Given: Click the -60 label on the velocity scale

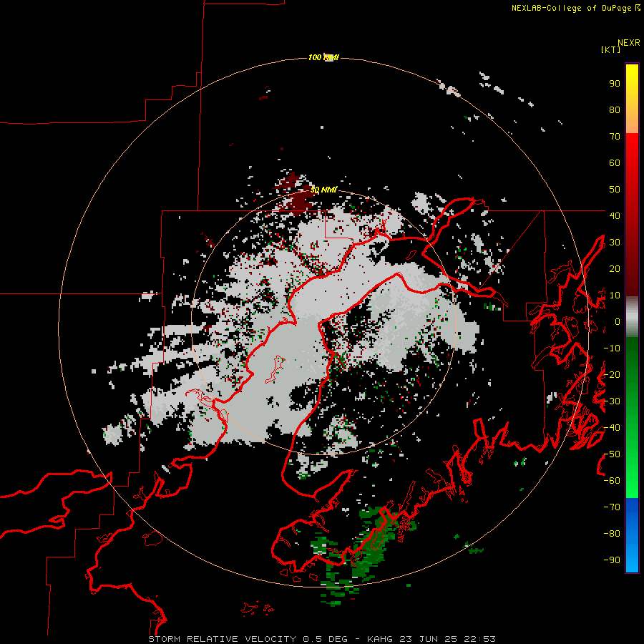Looking at the screenshot, I should tap(612, 481).
